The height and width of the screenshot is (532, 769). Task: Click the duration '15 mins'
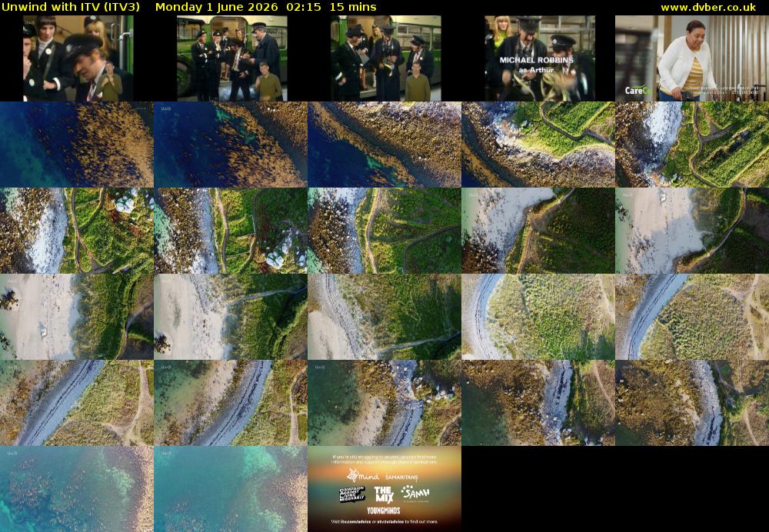click(x=353, y=7)
